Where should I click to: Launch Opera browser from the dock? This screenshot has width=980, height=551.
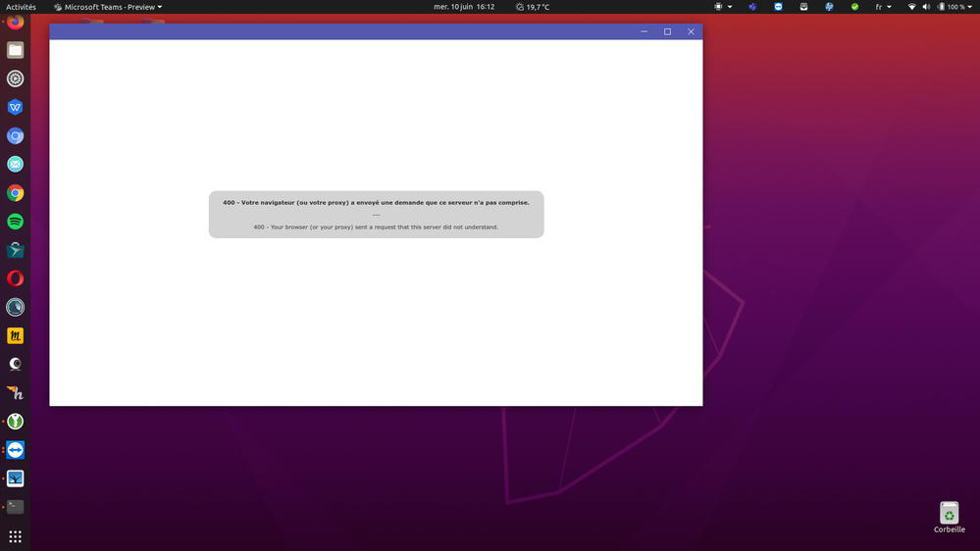(x=15, y=278)
